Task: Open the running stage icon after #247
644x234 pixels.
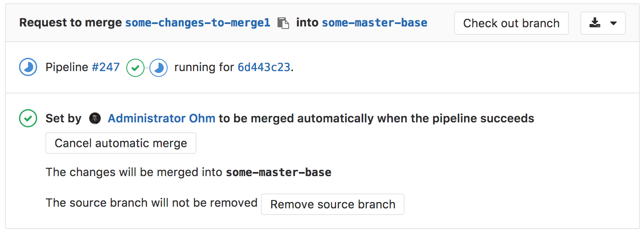Action: [x=159, y=68]
